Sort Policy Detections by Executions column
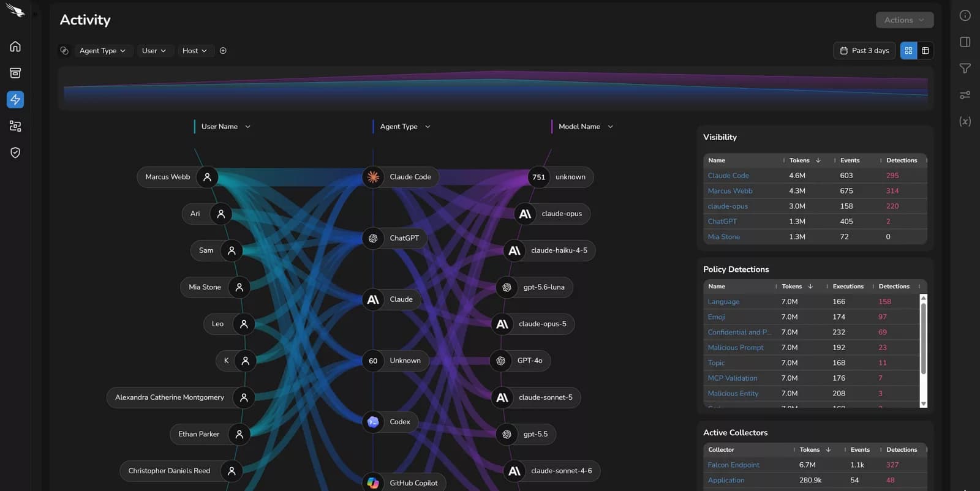 (848, 287)
